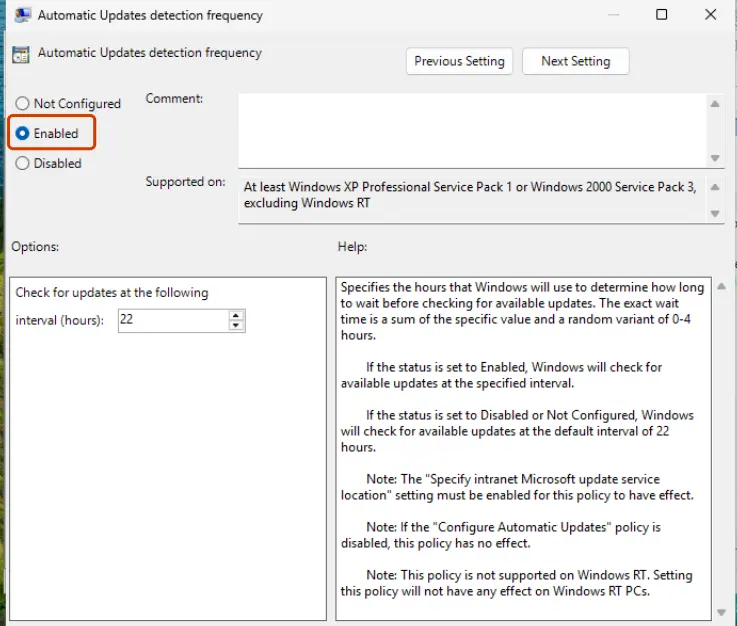The width and height of the screenshot is (737, 626).
Task: Click the 'Help:' label
Action: coord(352,247)
